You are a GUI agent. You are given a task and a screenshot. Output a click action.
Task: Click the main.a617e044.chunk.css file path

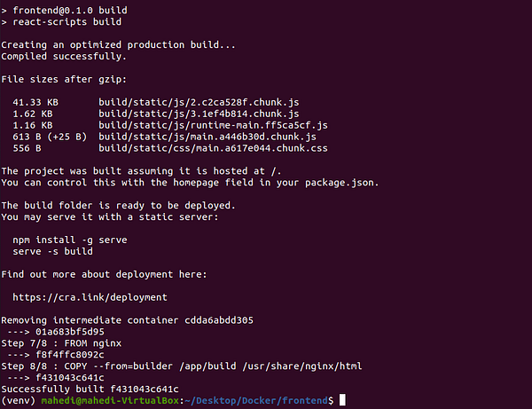tap(213, 148)
